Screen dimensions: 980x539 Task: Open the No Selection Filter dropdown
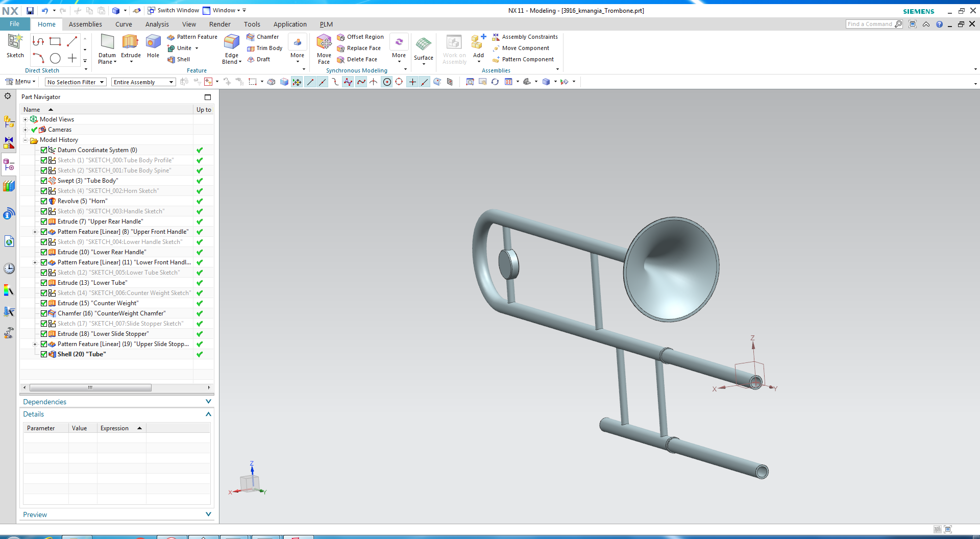coord(75,82)
